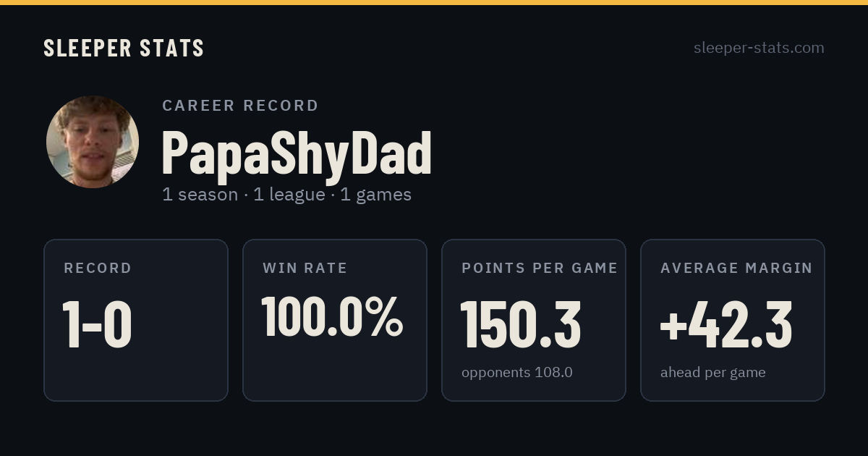
Task: Select the RECORD stat card
Action: click(x=136, y=320)
